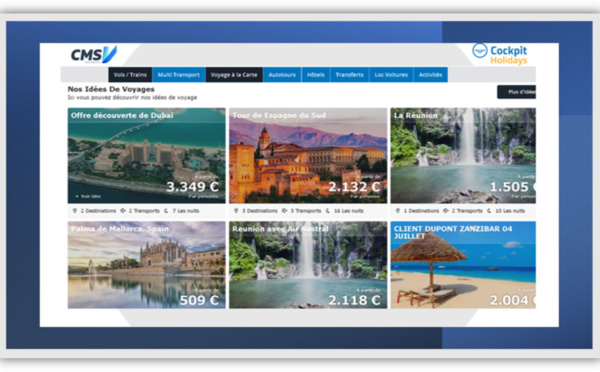The width and height of the screenshot is (600, 372).
Task: Switch to the Multi Transport tab
Action: [x=179, y=75]
